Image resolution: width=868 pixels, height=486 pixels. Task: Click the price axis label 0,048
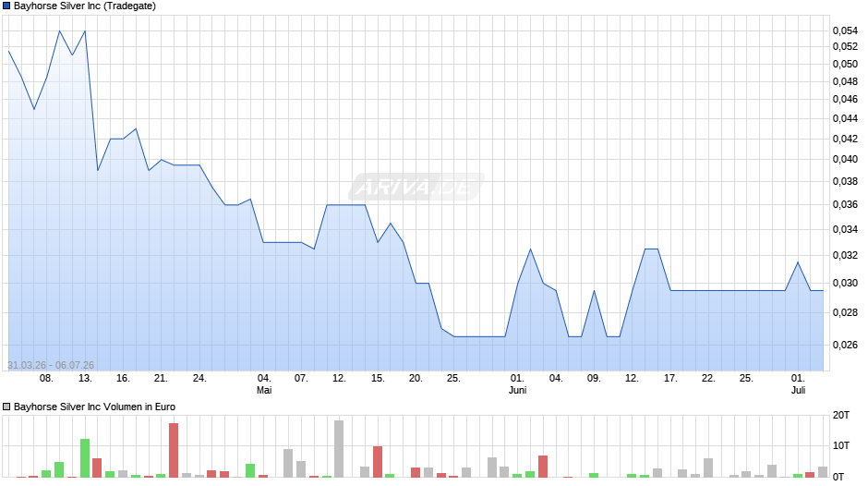[845, 82]
